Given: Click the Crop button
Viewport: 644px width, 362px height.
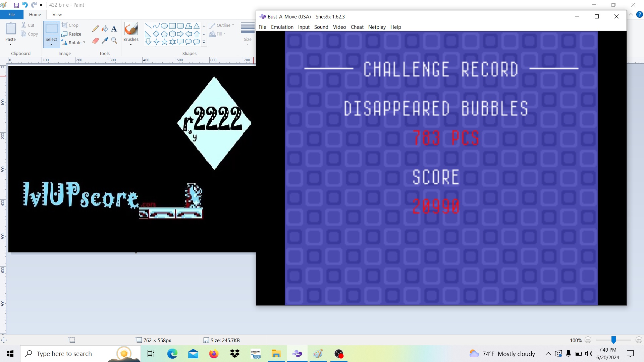Looking at the screenshot, I should [x=70, y=25].
